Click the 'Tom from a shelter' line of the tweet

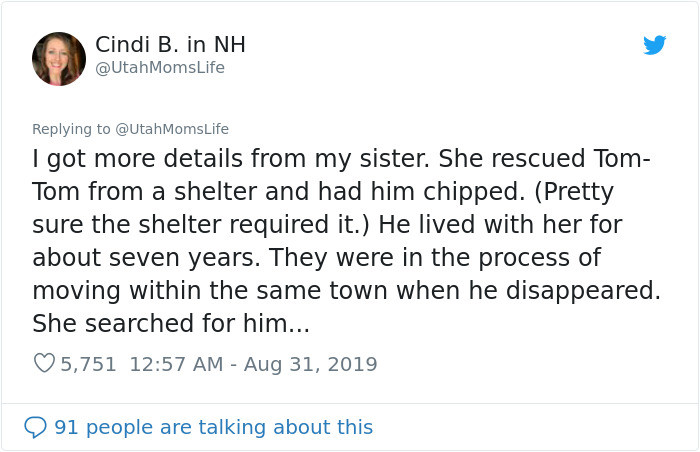click(x=323, y=192)
